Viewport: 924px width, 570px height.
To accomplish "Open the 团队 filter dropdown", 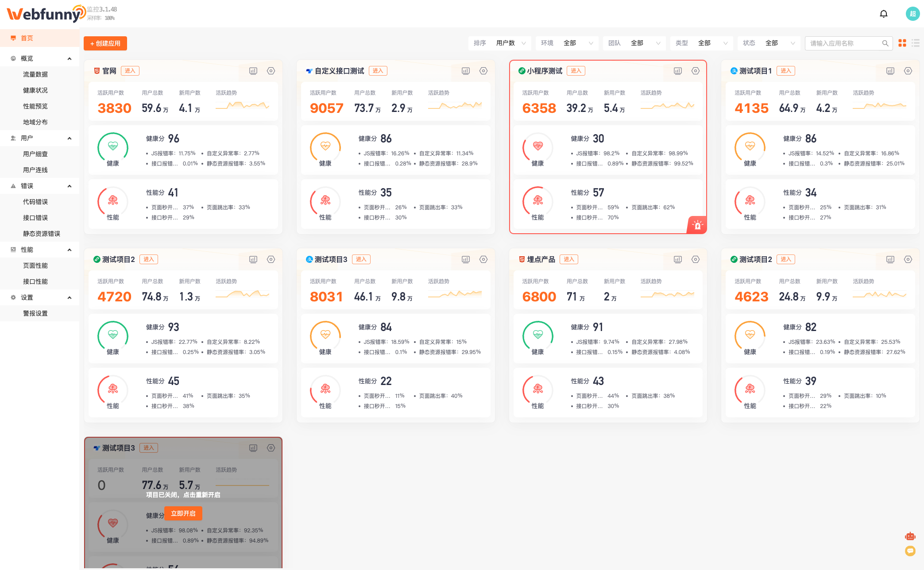I will point(634,43).
